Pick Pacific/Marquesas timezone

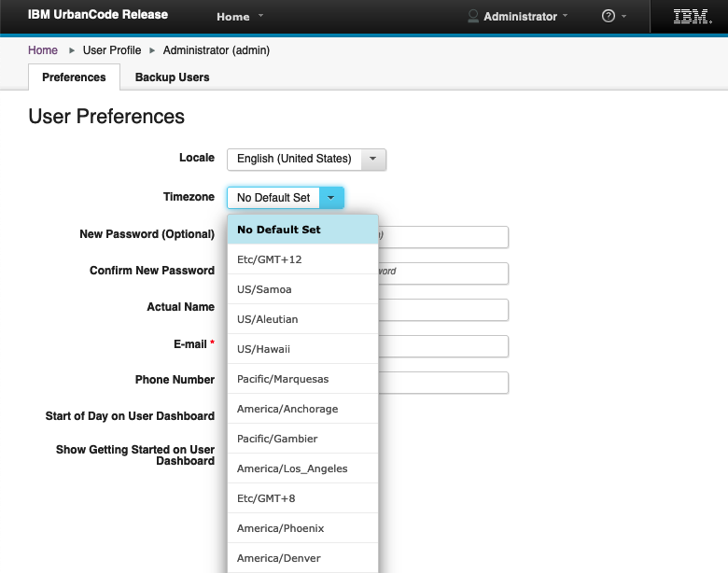tap(302, 379)
